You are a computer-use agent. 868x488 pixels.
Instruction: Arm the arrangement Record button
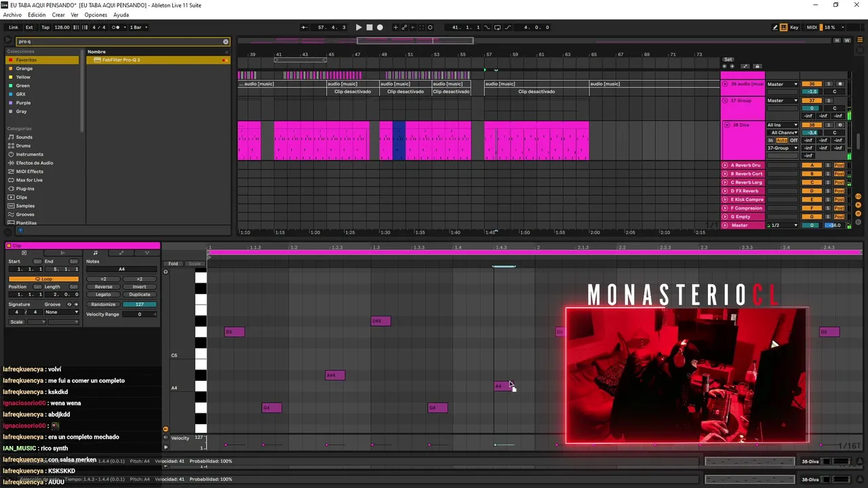(x=380, y=27)
